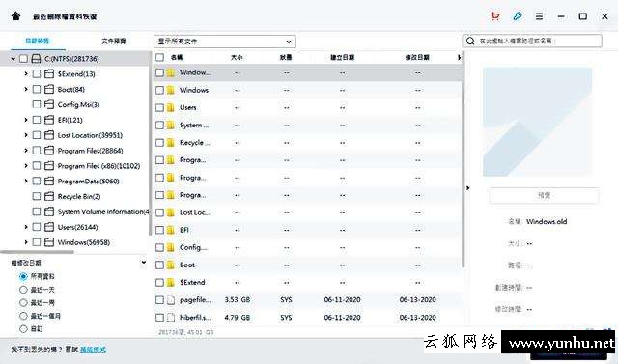Click the yellow folder icon beside $Extend row

(x=171, y=283)
